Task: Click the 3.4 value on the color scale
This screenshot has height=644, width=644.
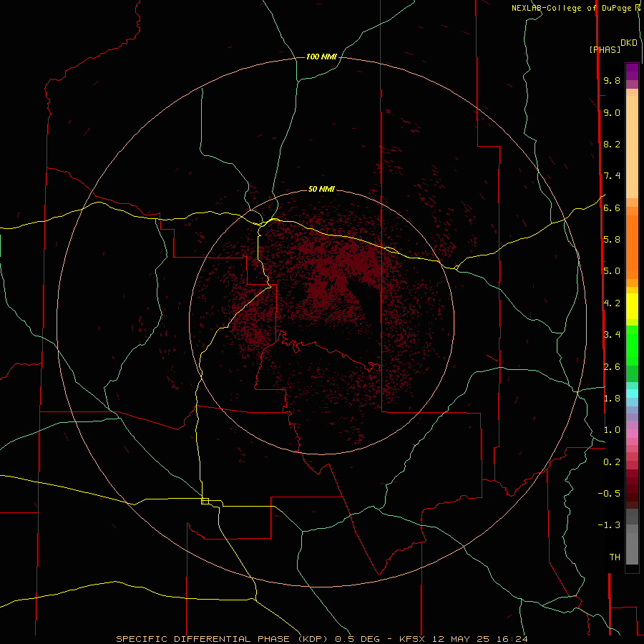Action: click(612, 335)
